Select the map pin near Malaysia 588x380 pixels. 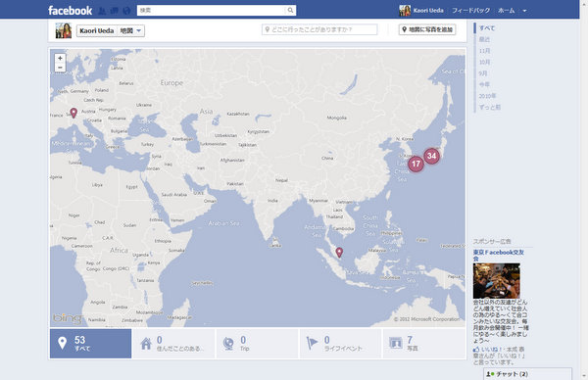pos(339,253)
